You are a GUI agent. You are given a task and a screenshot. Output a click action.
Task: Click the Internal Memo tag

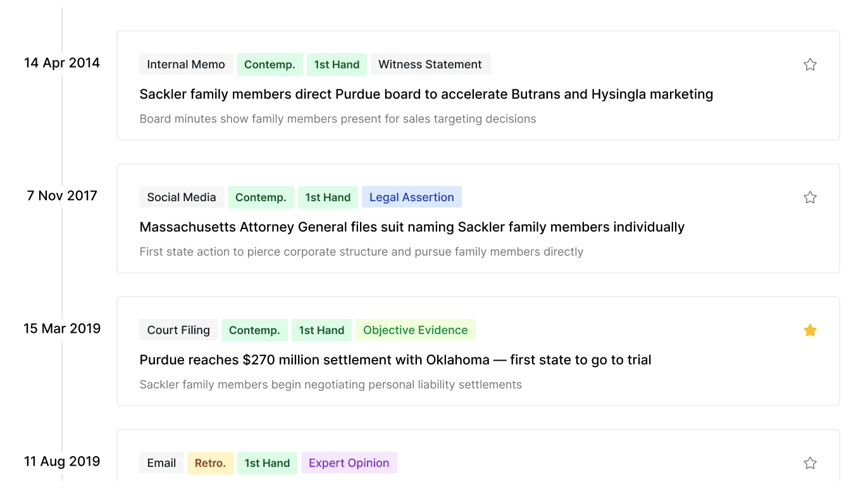(x=186, y=65)
